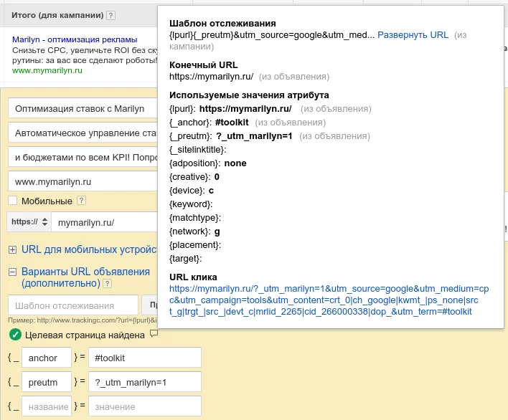Focus custom parameter name field preutm
508x420 pixels.
pos(47,382)
